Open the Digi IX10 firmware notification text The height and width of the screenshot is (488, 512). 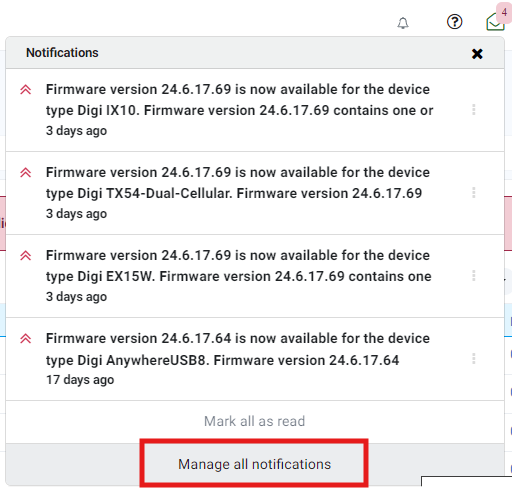tap(239, 100)
